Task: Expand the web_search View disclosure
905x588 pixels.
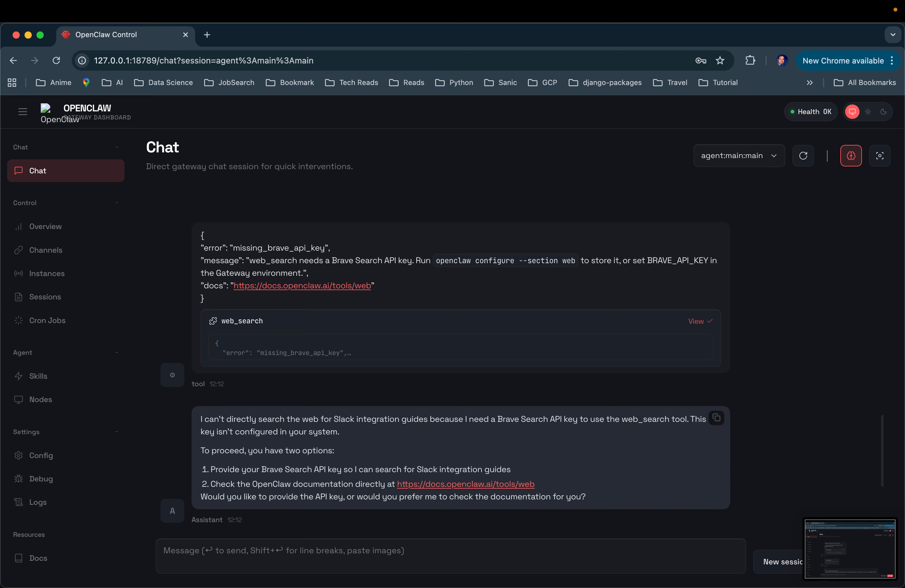Action: tap(700, 321)
